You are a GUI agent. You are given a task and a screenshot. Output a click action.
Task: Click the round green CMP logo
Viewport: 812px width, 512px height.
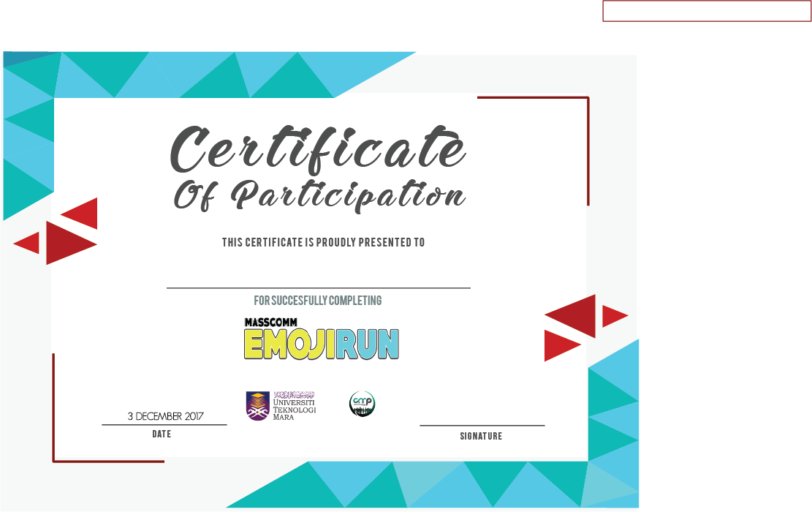[362, 404]
